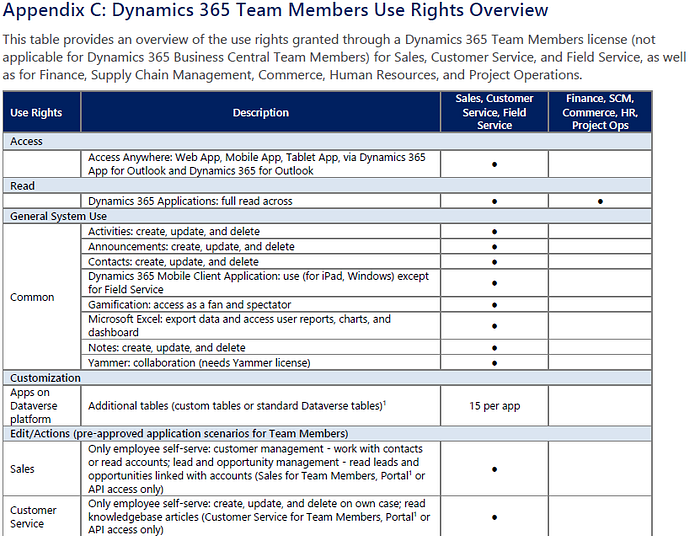Click the 'Sales' row label in Edit/Actions
Screen dimensions: 700x536
point(22,469)
